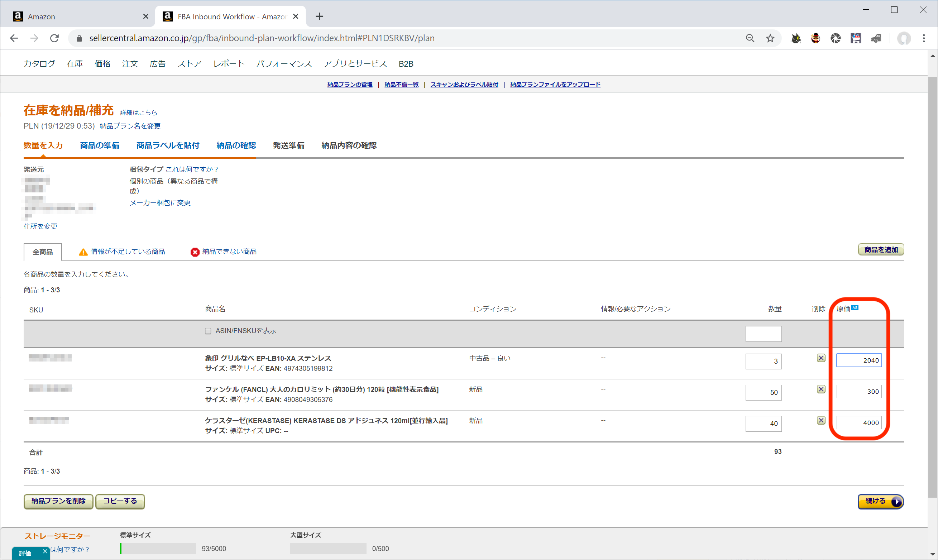938x560 pixels.
Task: Open 納品不備一覧 link
Action: click(401, 85)
